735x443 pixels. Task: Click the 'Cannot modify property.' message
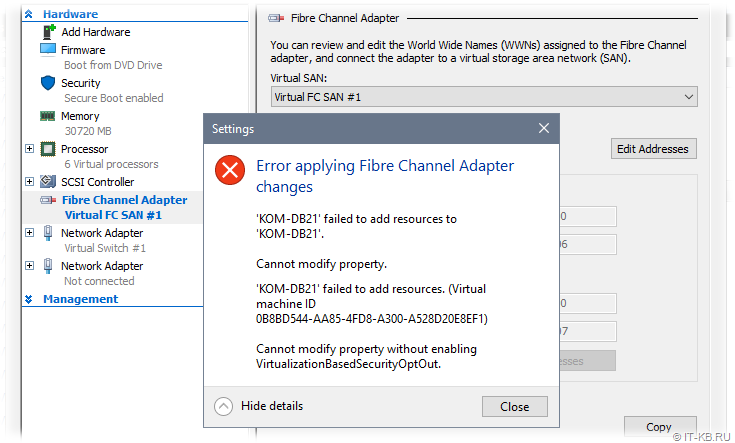coord(322,264)
